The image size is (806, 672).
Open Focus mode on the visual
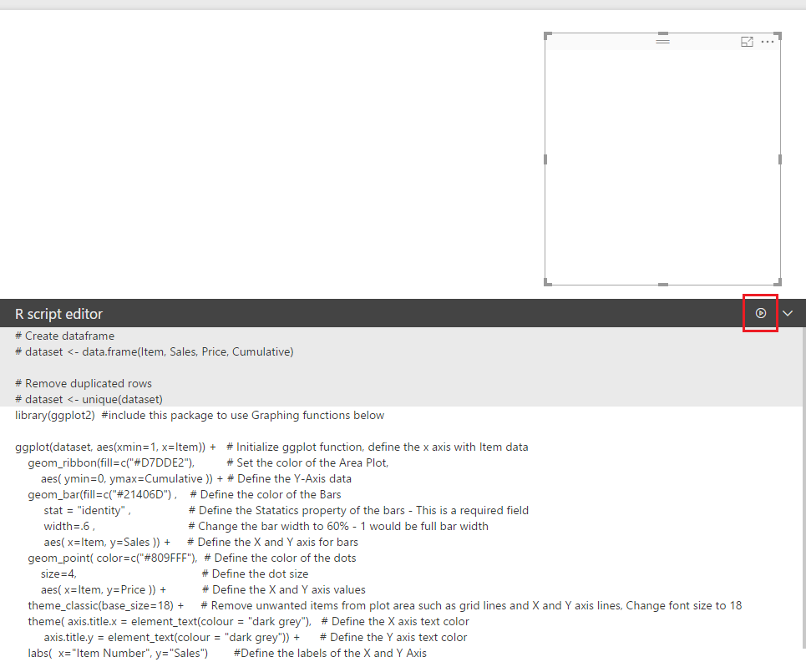click(x=747, y=42)
